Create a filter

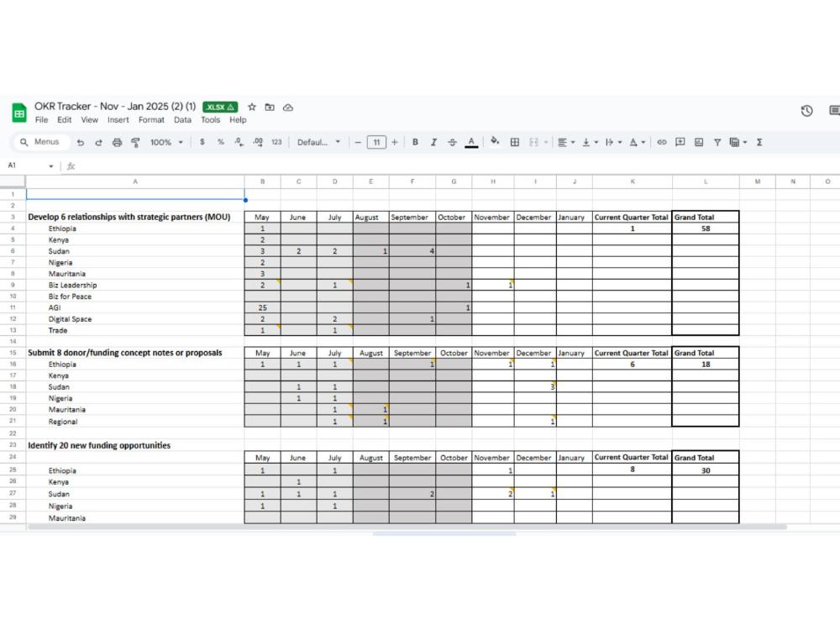click(717, 142)
